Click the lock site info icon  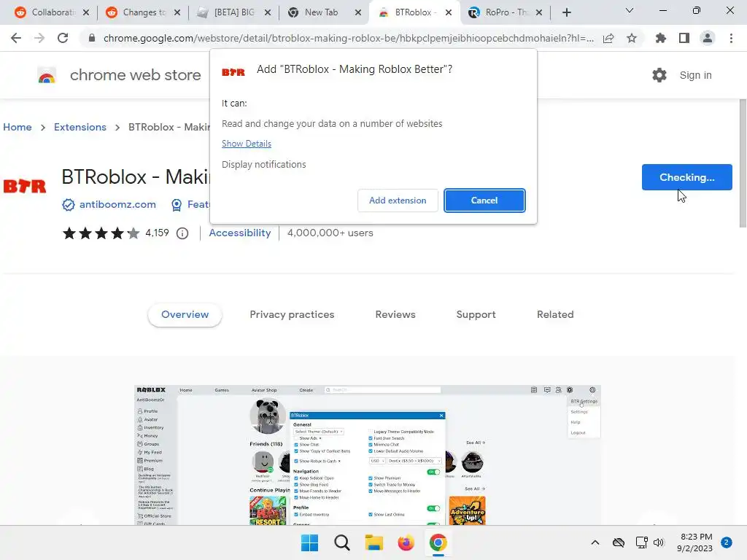pyautogui.click(x=91, y=38)
